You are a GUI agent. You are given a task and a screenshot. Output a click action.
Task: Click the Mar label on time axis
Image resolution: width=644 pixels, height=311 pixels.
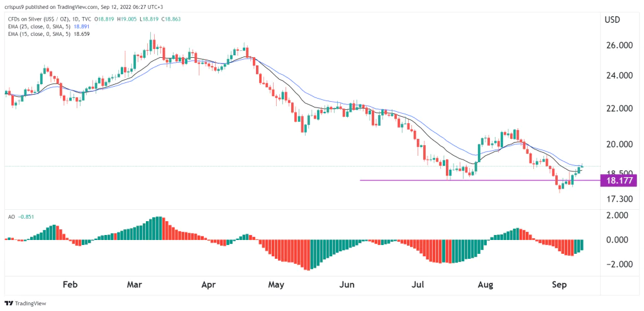(x=136, y=285)
